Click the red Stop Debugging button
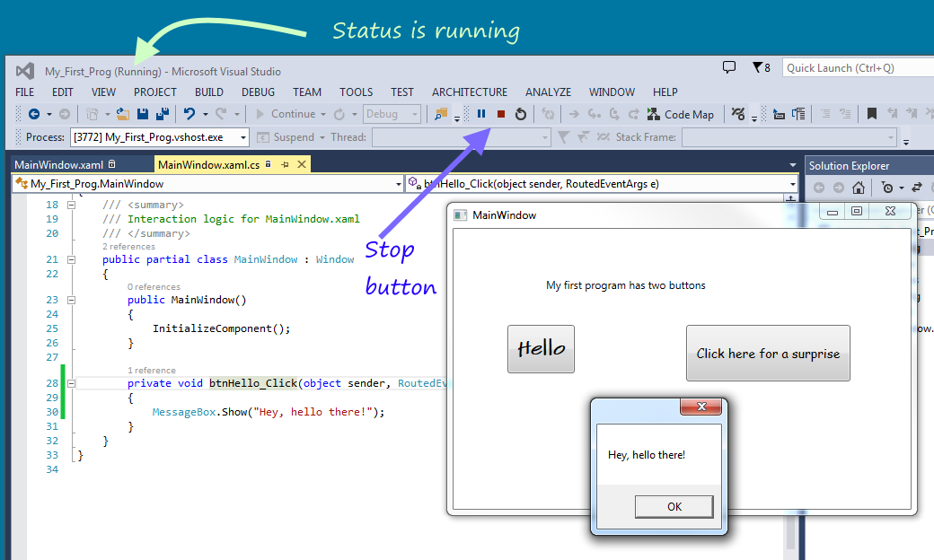934x560 pixels. 501,114
